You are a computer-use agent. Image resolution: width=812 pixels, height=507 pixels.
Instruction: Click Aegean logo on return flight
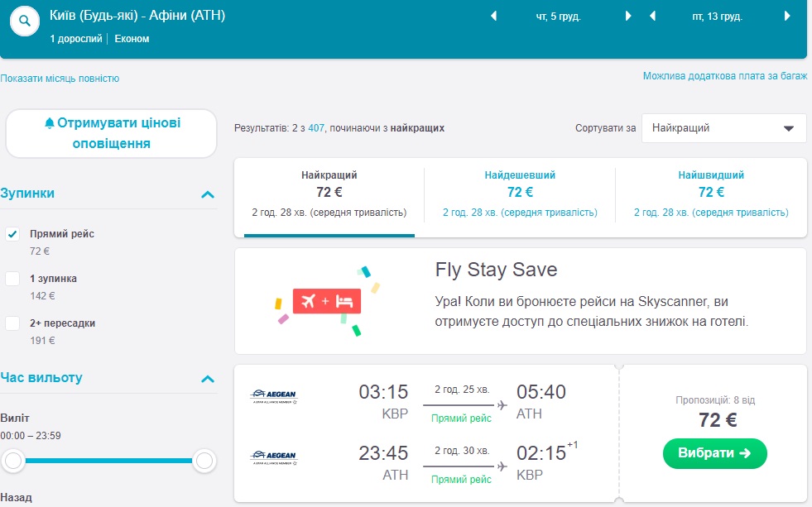coord(273,456)
